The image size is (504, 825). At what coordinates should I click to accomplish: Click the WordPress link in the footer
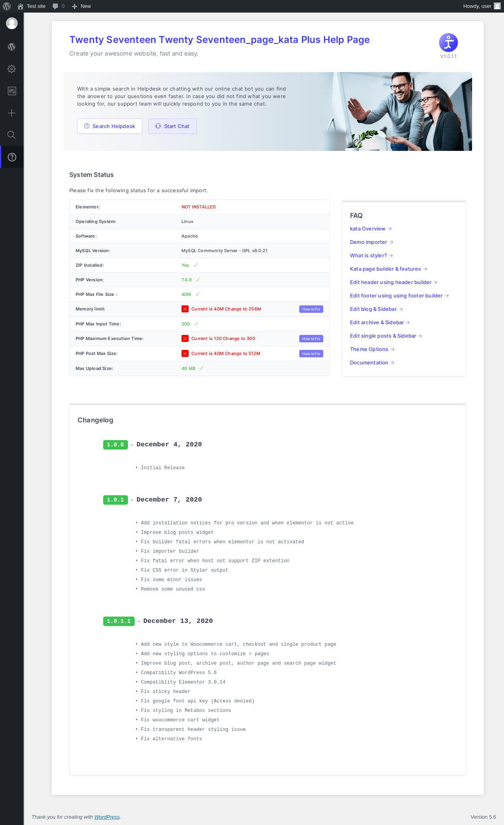[107, 817]
